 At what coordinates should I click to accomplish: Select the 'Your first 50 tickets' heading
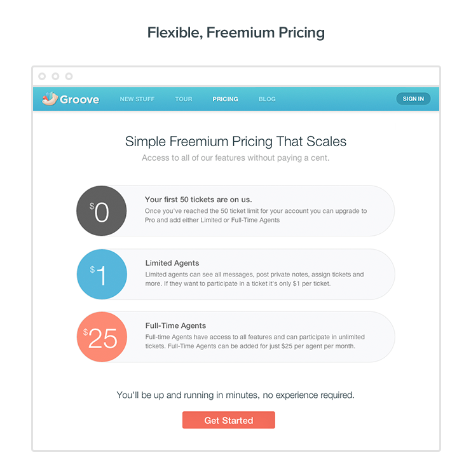pos(198,200)
